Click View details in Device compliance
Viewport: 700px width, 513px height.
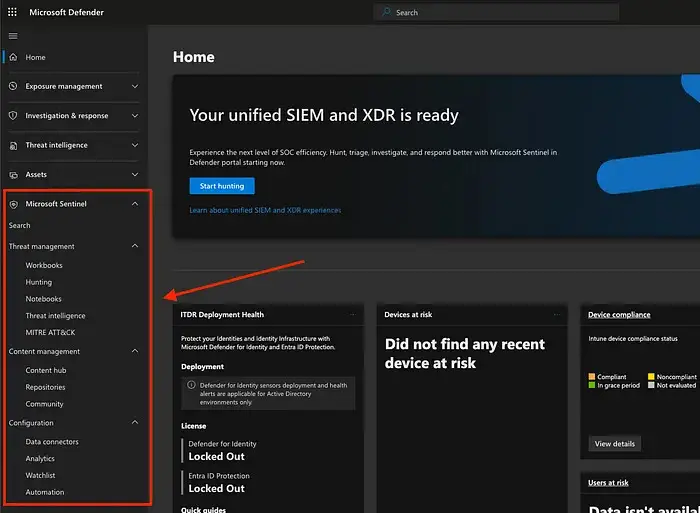click(x=614, y=444)
